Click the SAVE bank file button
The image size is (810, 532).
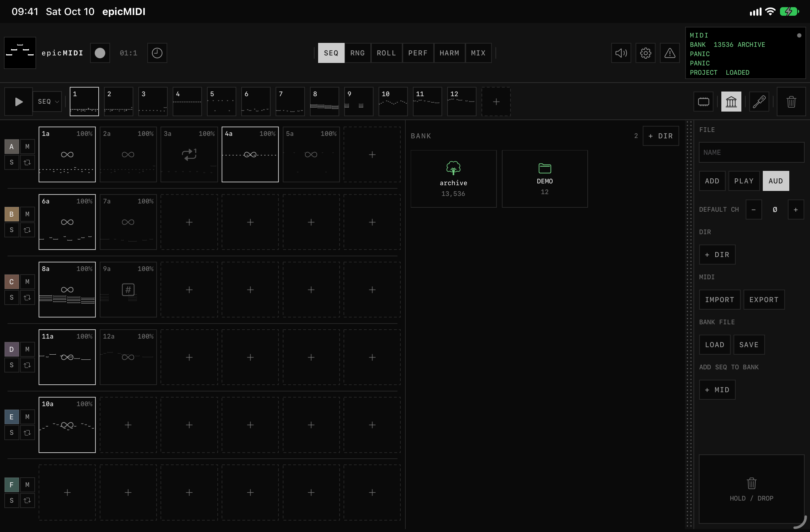[x=749, y=345]
